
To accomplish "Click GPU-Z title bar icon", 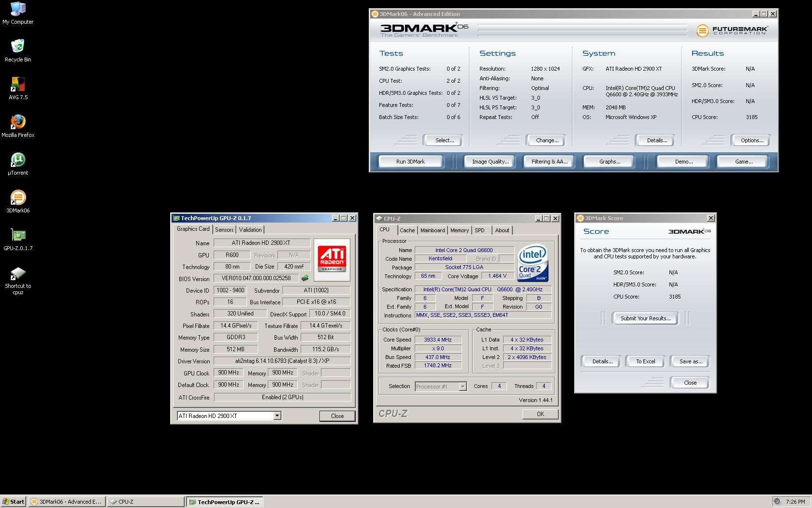I will pos(176,218).
